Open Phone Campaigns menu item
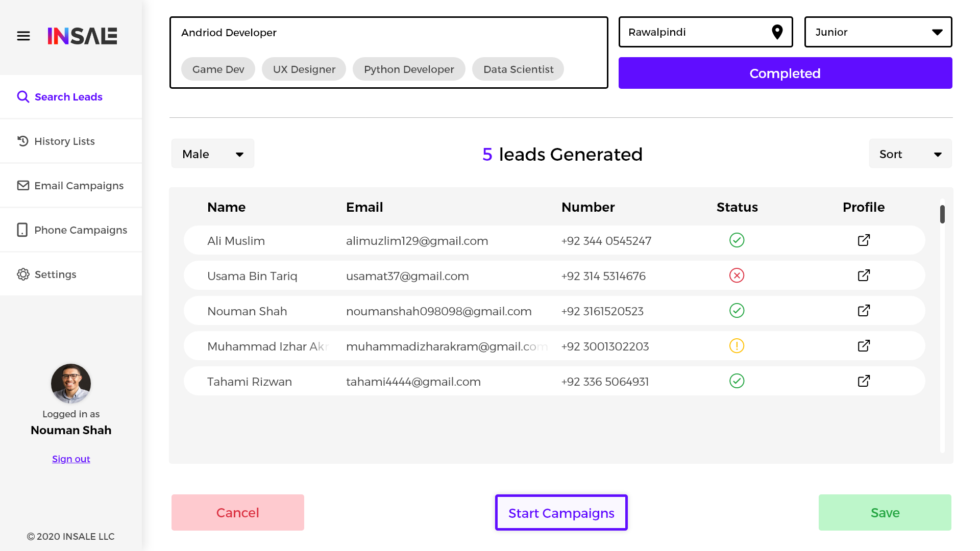Screen dimensions: 980x551 pyautogui.click(x=71, y=230)
